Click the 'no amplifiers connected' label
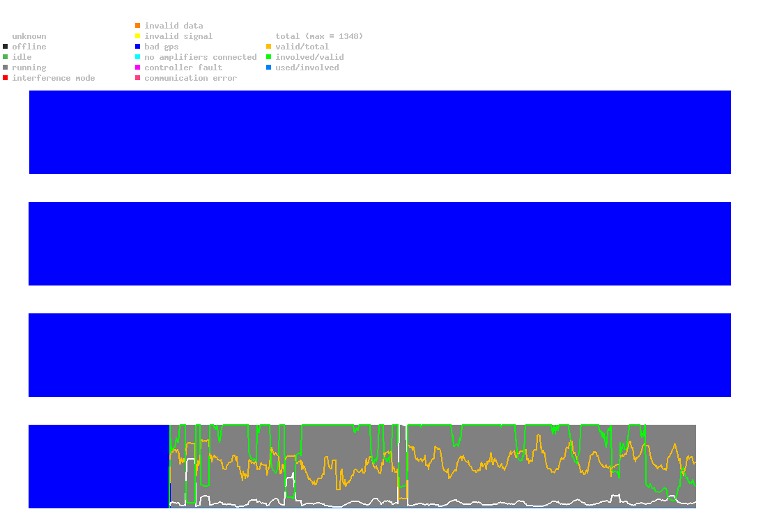This screenshot has height=532, width=763. 201,57
